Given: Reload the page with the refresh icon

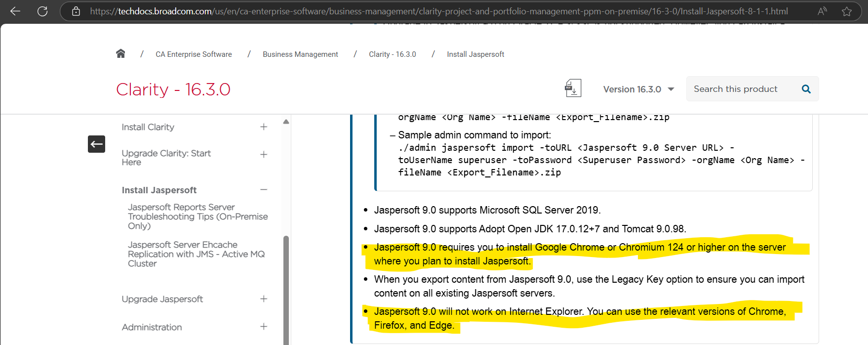Looking at the screenshot, I should [x=42, y=11].
